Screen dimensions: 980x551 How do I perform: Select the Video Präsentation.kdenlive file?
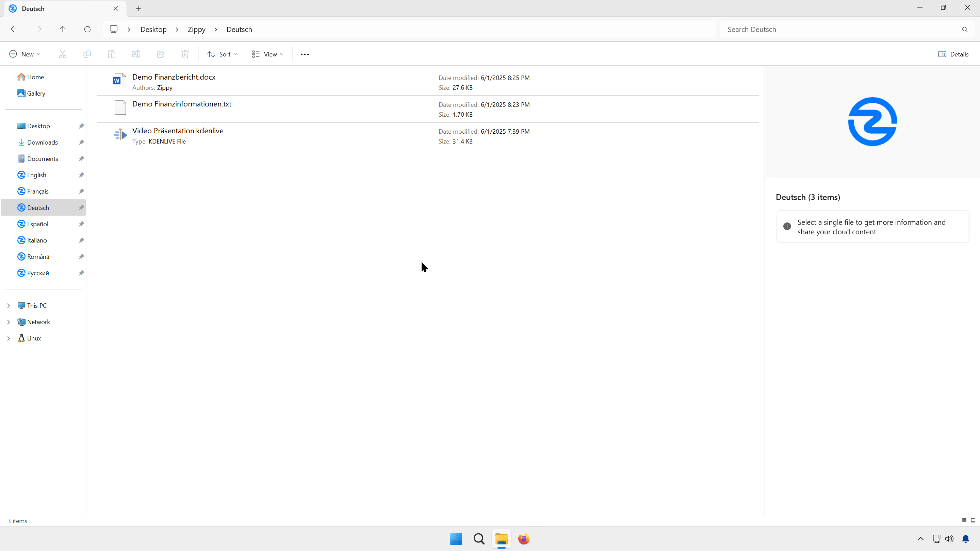[178, 131]
